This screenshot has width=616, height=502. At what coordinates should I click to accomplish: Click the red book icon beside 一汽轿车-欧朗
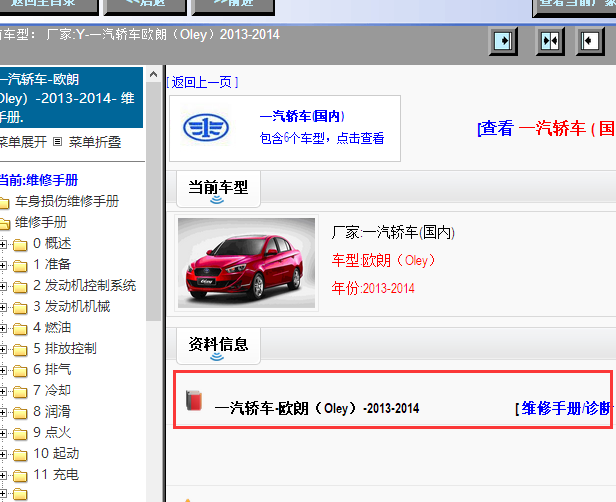[194, 400]
